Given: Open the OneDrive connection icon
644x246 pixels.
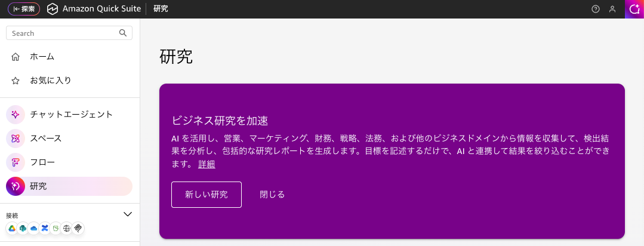Looking at the screenshot, I should 34,228.
